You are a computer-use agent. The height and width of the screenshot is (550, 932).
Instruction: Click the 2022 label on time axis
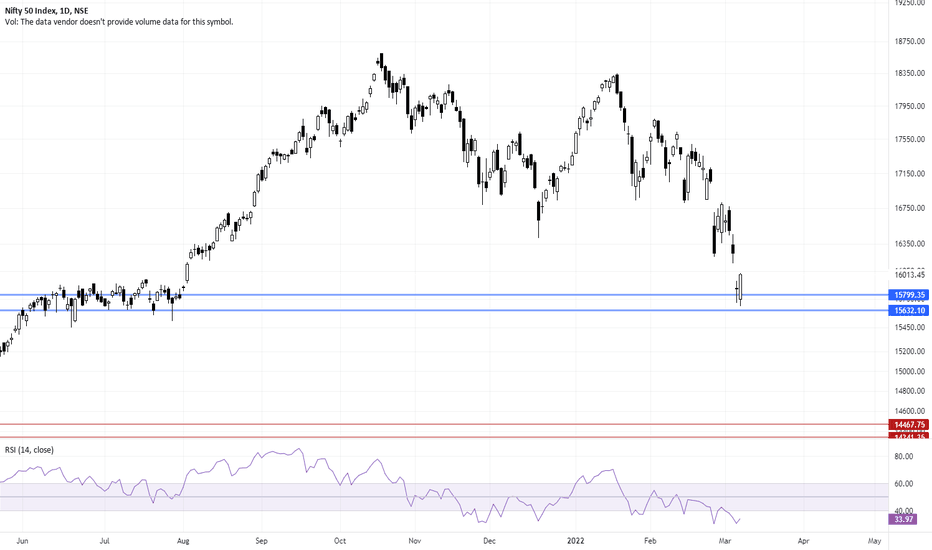[x=576, y=541]
